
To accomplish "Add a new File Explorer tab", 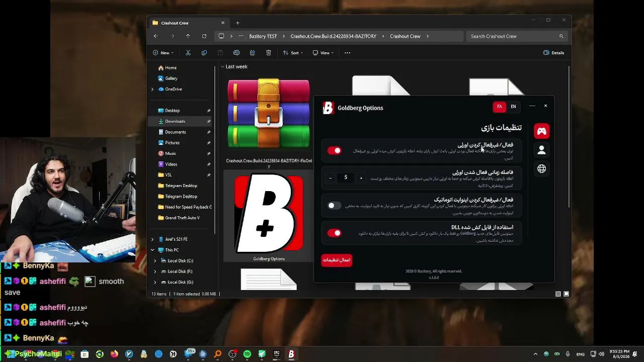I will click(237, 23).
